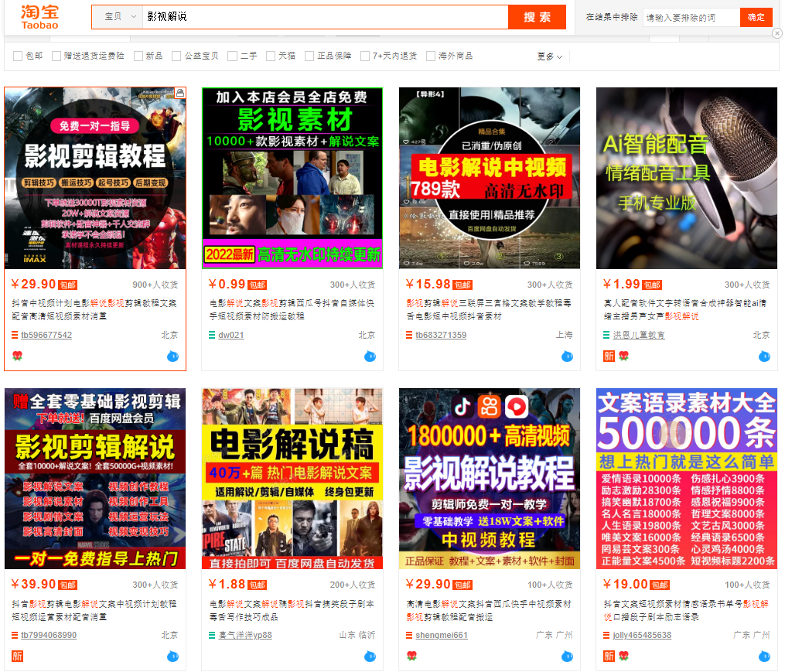Tick the 新品 checkbox
Image resolution: width=785 pixels, height=672 pixels.
(x=138, y=56)
